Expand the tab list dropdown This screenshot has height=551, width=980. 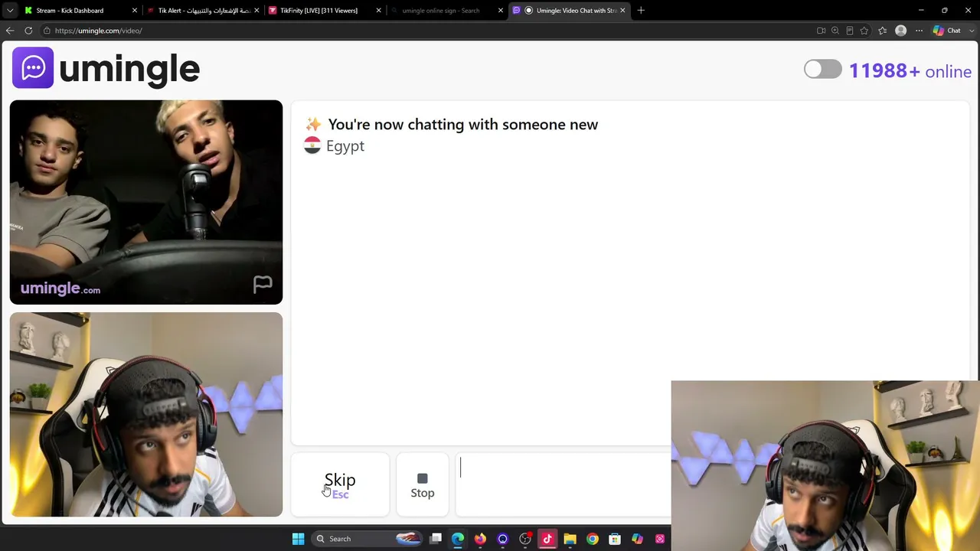point(10,11)
